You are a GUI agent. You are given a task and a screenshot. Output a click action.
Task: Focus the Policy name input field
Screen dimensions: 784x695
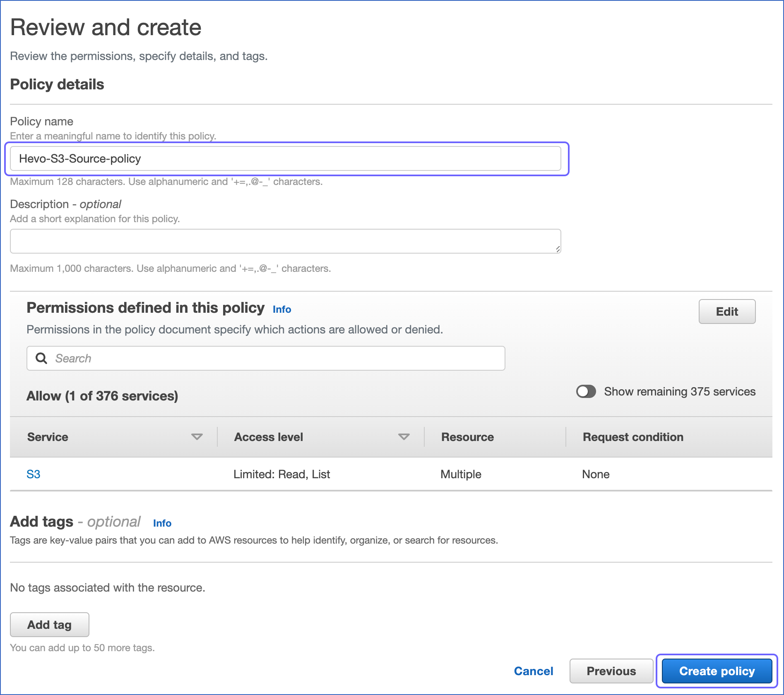click(x=286, y=158)
